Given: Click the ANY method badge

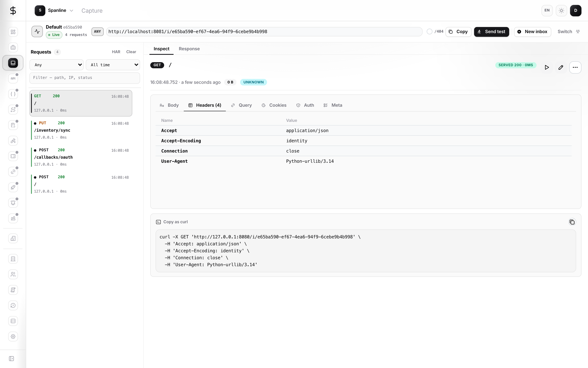Looking at the screenshot, I should pyautogui.click(x=97, y=32).
